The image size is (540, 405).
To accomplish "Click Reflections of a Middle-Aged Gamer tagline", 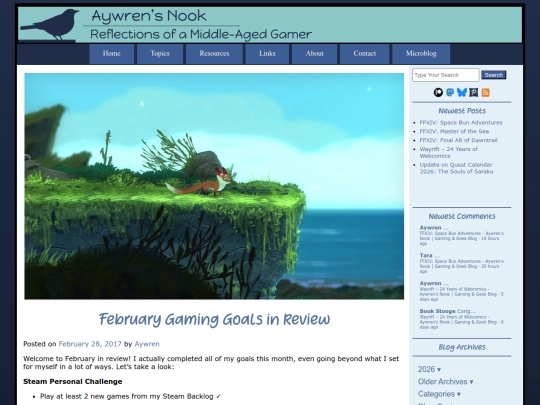I will tap(201, 34).
